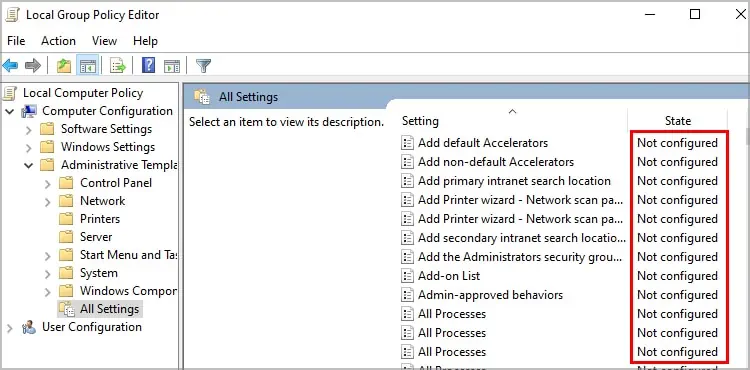This screenshot has width=750, height=370.
Task: Collapse the Computer Configuration node
Action: [10, 111]
